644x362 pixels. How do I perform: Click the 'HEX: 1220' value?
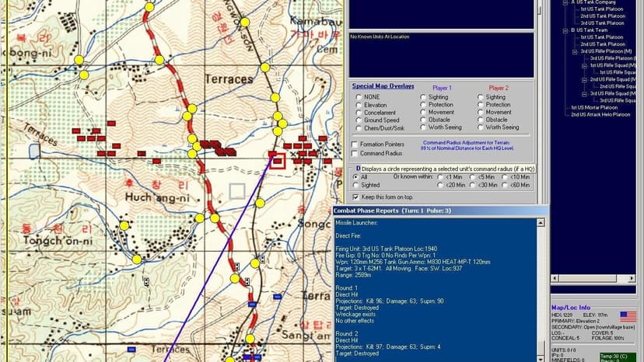coord(562,315)
